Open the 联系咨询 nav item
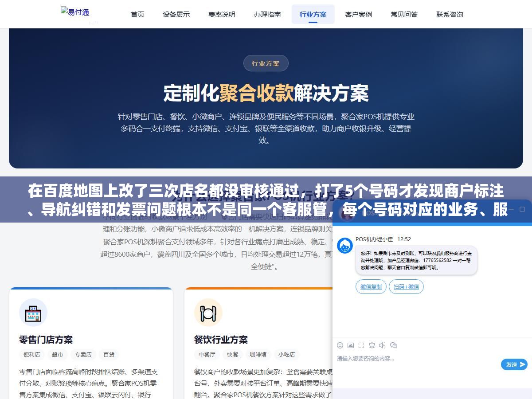 coord(450,14)
